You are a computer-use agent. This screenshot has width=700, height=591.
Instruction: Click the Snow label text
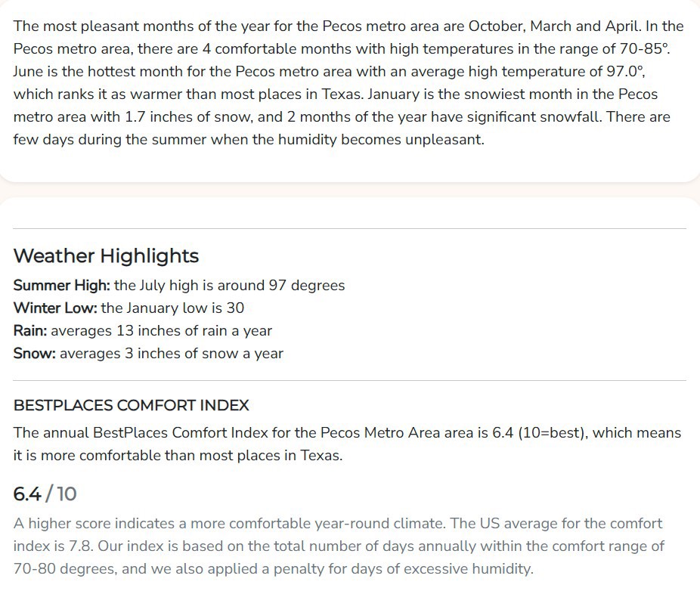[34, 354]
